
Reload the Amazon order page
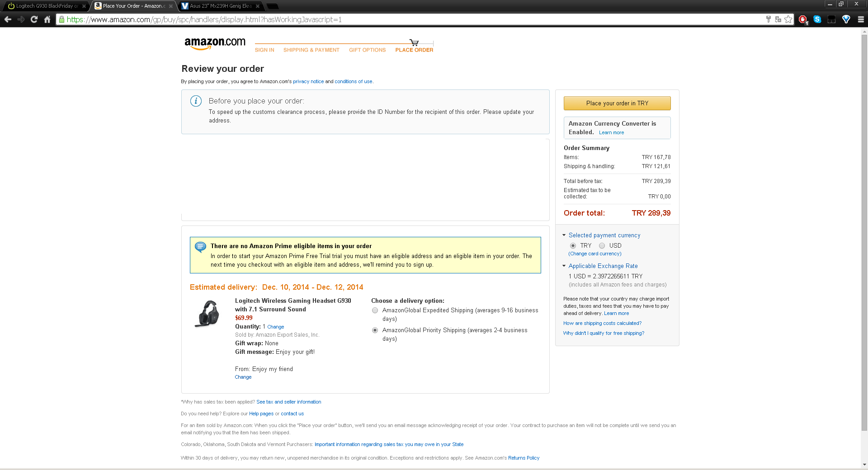tap(34, 19)
